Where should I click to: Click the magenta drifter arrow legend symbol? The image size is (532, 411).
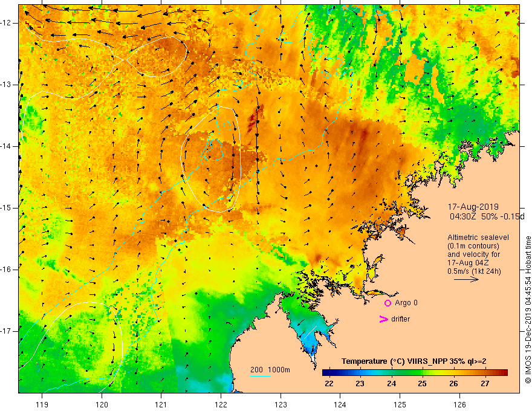click(x=383, y=319)
